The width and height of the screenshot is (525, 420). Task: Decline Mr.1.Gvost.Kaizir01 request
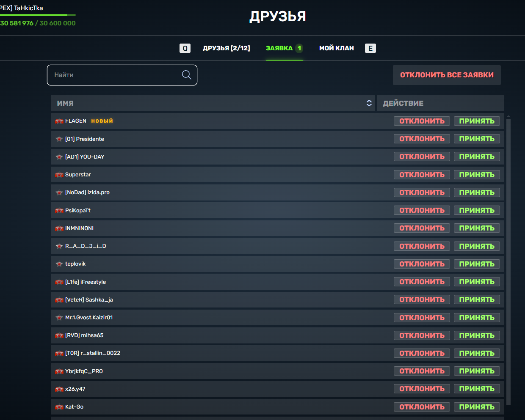coord(422,318)
